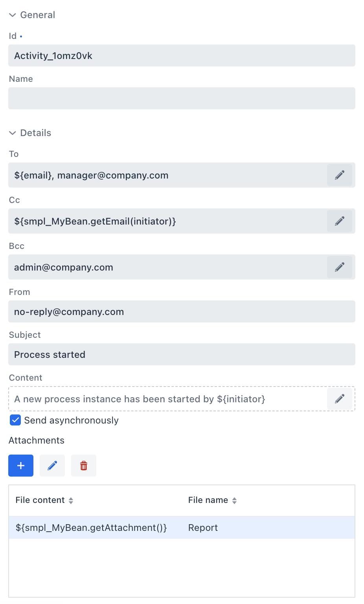
Task: Sort the File content column
Action: click(71, 500)
